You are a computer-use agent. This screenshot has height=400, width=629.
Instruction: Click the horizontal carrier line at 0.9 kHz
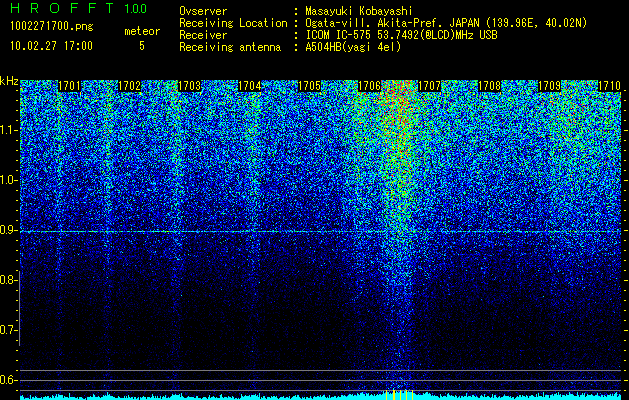(x=320, y=232)
